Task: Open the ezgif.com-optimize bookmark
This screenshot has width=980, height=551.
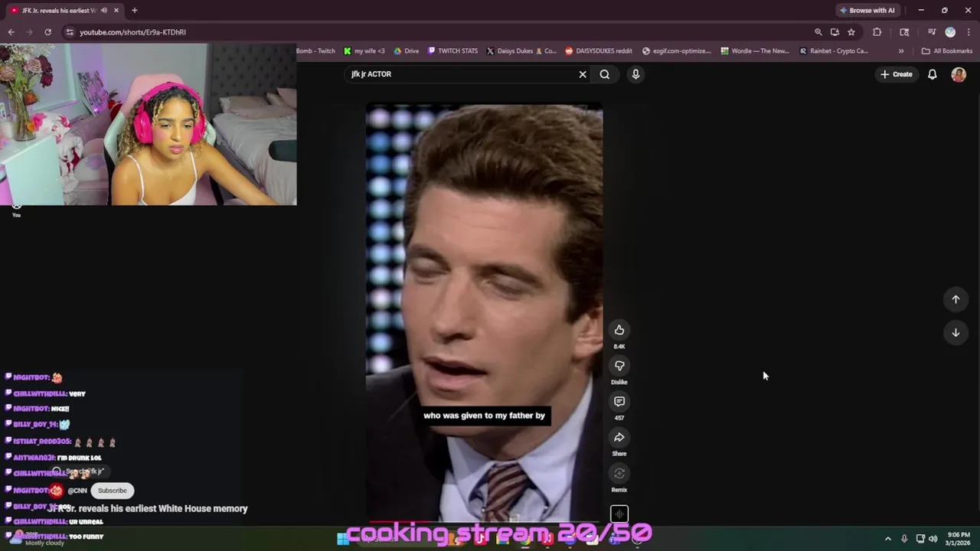Action: [677, 51]
